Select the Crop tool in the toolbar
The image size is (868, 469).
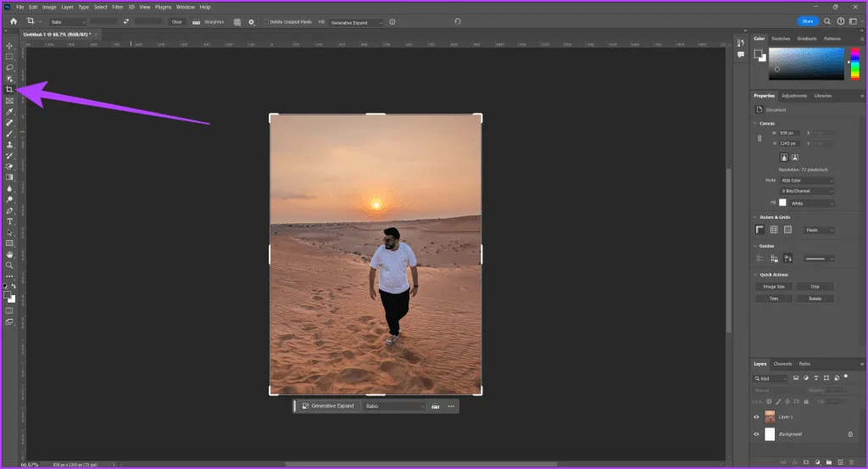(x=9, y=89)
